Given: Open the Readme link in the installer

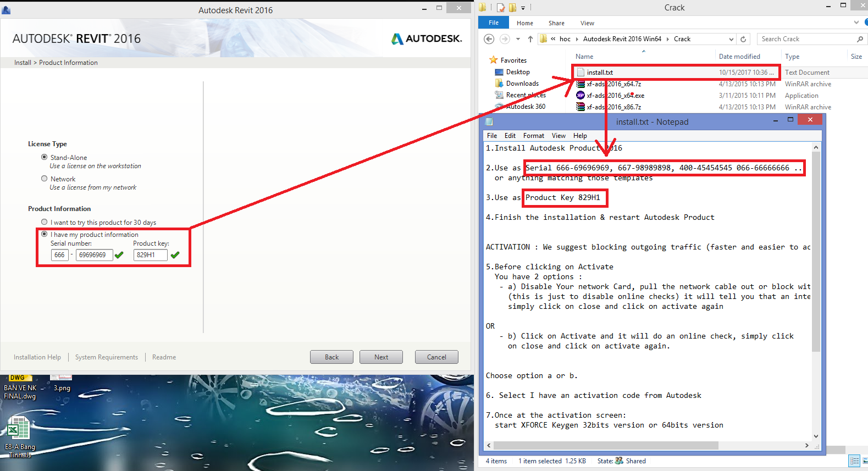Looking at the screenshot, I should [x=164, y=357].
